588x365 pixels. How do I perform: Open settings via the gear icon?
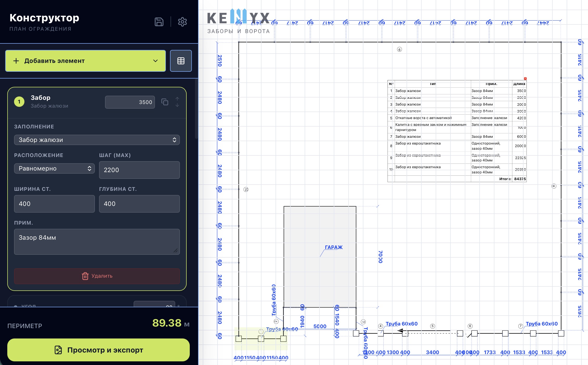pos(182,22)
